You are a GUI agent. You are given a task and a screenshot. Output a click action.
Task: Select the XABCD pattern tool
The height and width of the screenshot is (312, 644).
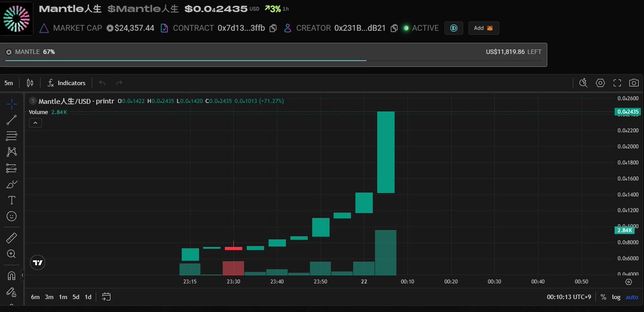11,152
